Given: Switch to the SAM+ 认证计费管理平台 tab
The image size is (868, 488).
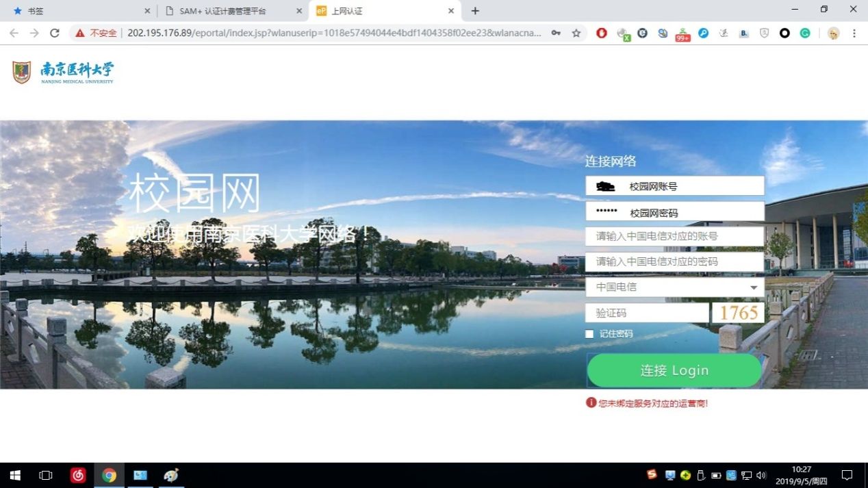Looking at the screenshot, I should [x=233, y=11].
